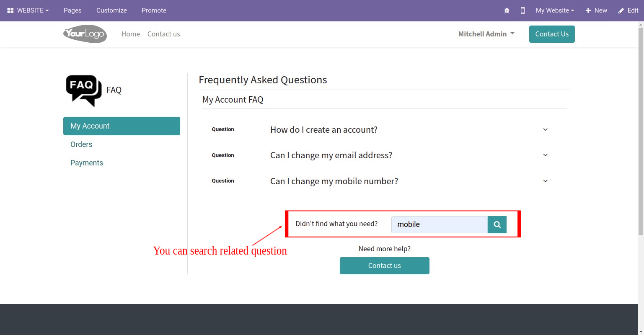Click the 'Frequently Asked Questions' heading
The image size is (644, 335).
tap(263, 80)
